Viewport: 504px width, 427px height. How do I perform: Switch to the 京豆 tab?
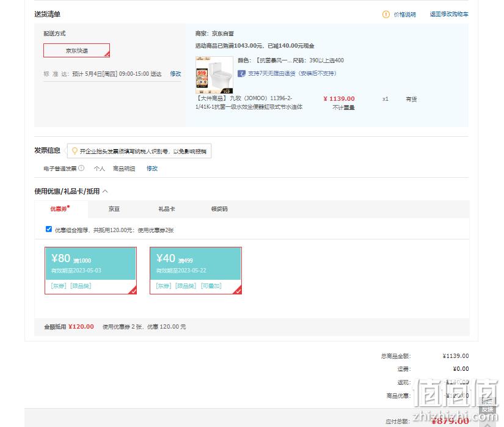114,209
